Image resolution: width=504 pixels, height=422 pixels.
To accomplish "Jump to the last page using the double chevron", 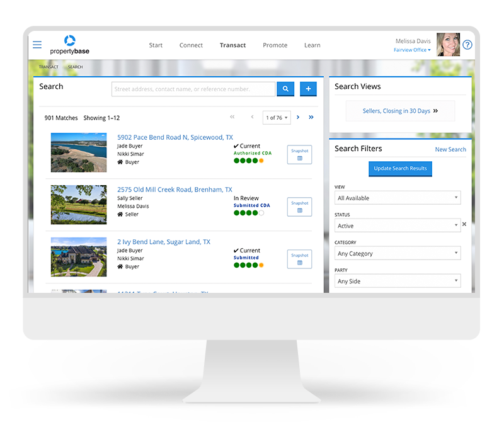I will coord(311,117).
